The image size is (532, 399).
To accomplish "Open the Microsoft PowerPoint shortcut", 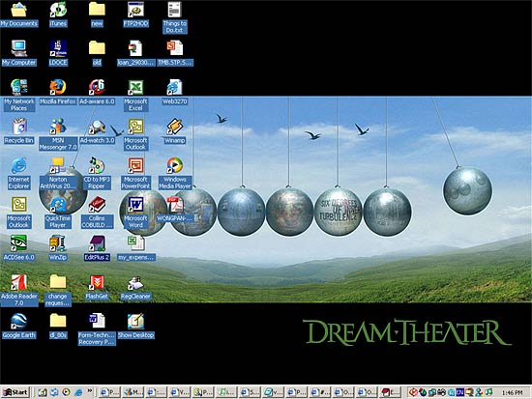I will tap(135, 173).
